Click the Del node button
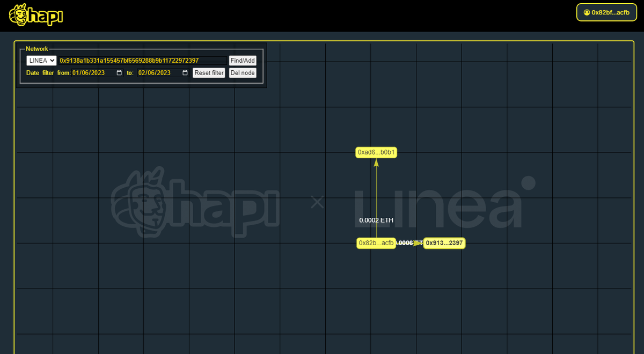This screenshot has height=354, width=644. tap(243, 73)
